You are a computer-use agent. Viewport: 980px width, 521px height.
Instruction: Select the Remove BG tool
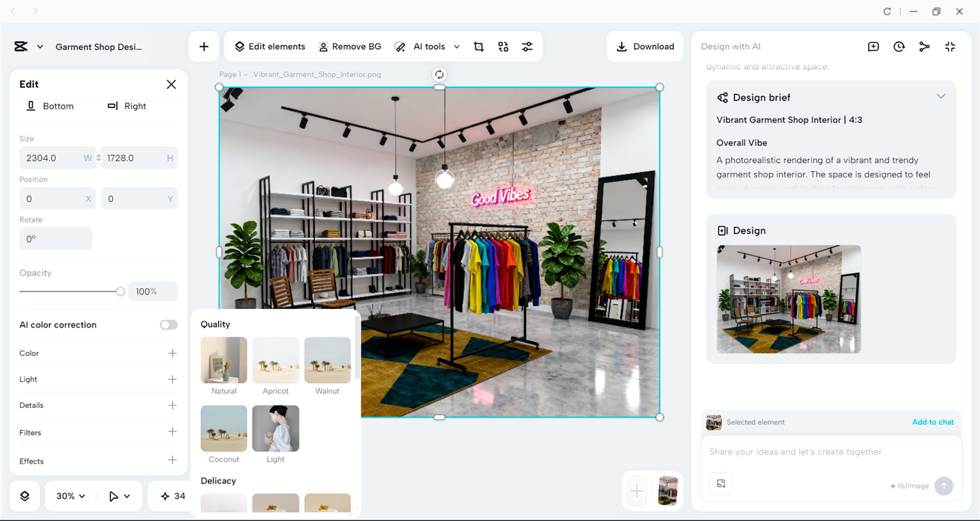click(350, 46)
